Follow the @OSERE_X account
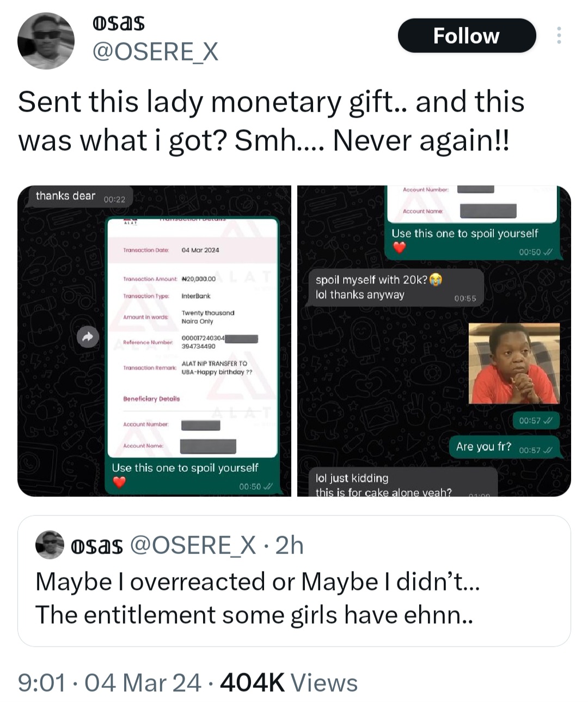Image resolution: width=588 pixels, height=702 pixels. pyautogui.click(x=467, y=35)
